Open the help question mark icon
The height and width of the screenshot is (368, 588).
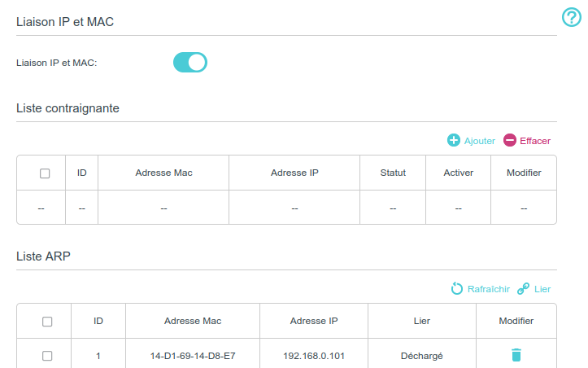572,18
